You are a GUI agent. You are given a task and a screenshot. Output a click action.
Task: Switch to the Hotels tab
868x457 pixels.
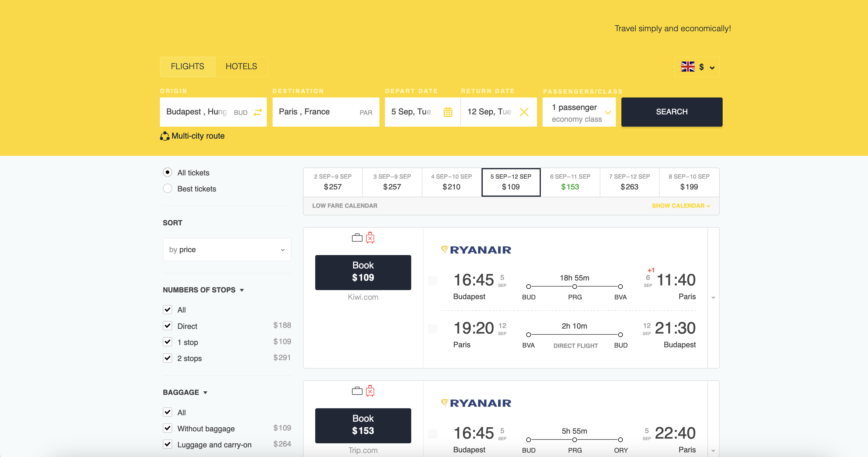point(241,67)
